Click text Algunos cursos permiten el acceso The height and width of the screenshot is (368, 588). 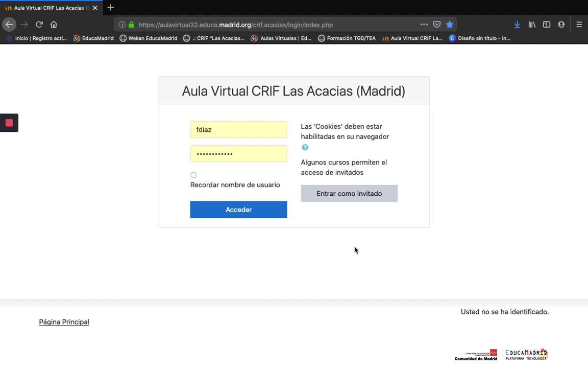[344, 168]
